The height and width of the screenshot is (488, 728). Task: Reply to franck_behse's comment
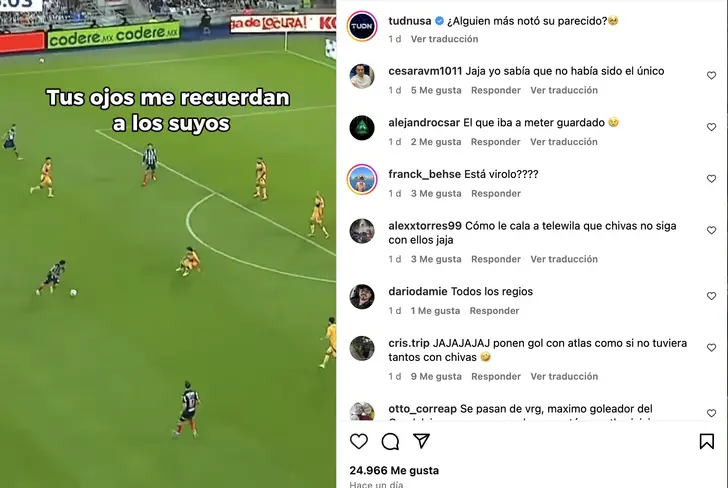(x=496, y=193)
